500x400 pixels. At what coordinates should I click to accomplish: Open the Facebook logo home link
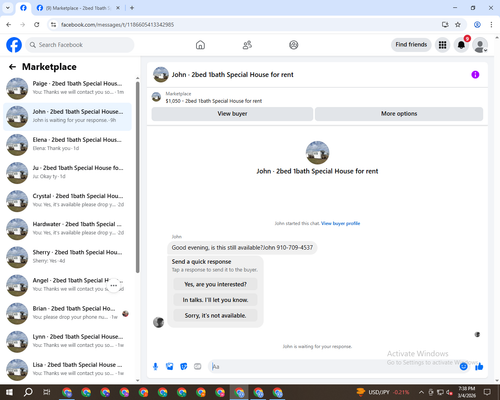tap(14, 45)
